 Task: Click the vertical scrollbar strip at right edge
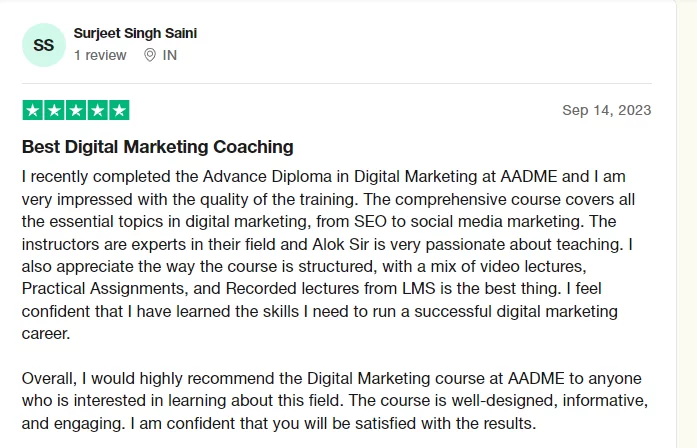(x=687, y=224)
